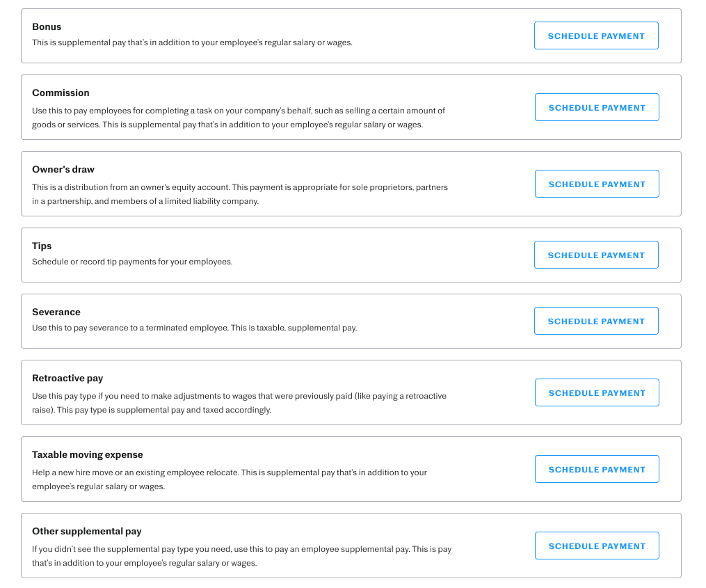Click the Severance description text
This screenshot has height=588, width=706.
pyautogui.click(x=195, y=328)
